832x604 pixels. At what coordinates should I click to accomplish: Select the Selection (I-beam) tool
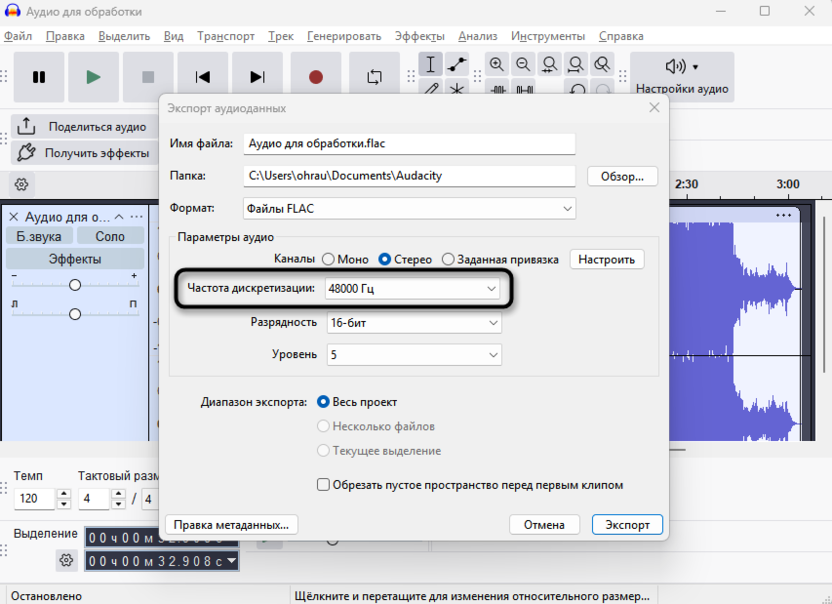pyautogui.click(x=431, y=65)
